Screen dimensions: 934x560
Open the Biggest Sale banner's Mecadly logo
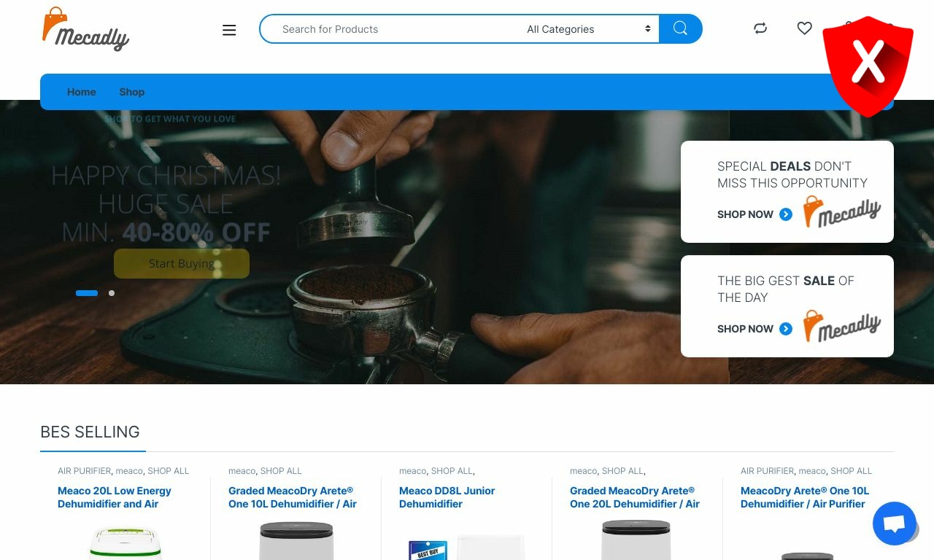coord(841,326)
